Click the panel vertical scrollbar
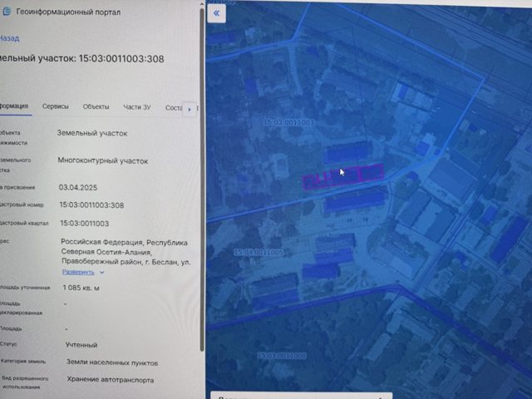This screenshot has width=532, height=399. point(202,180)
